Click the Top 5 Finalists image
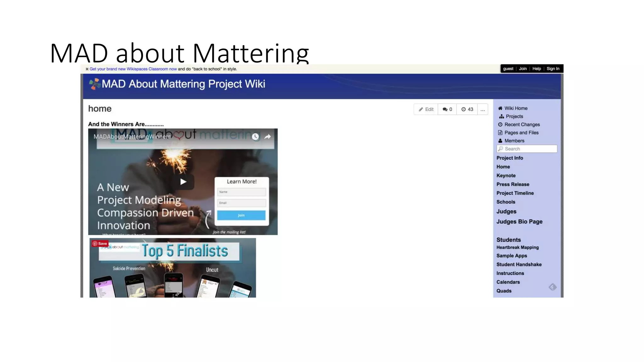 [173, 268]
